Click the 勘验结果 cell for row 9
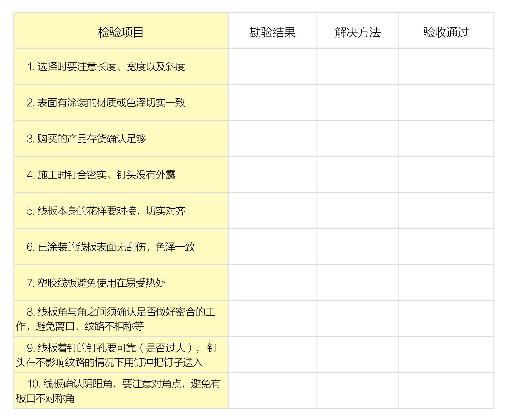The height and width of the screenshot is (420, 515). coord(272,355)
